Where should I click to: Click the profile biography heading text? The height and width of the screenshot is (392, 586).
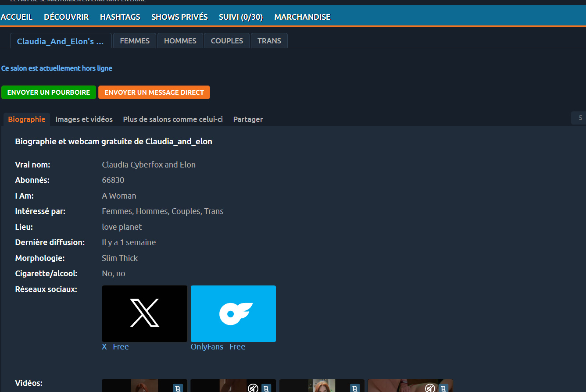click(x=114, y=142)
